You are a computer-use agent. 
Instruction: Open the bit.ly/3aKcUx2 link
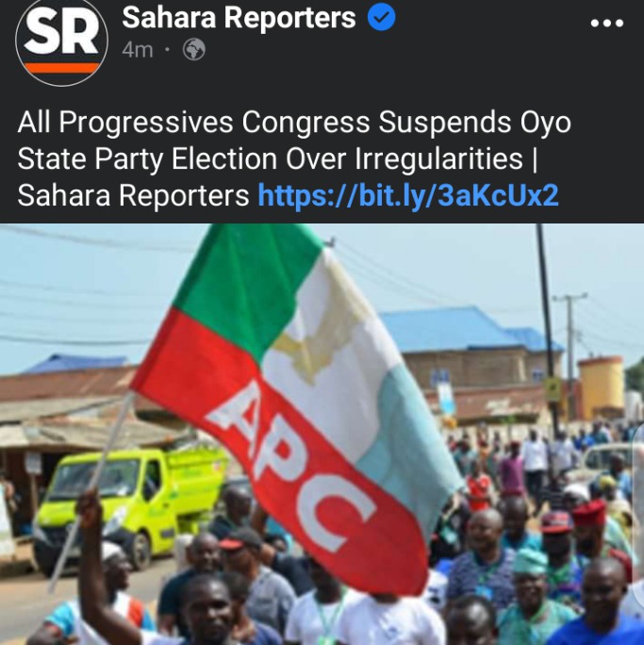[408, 195]
